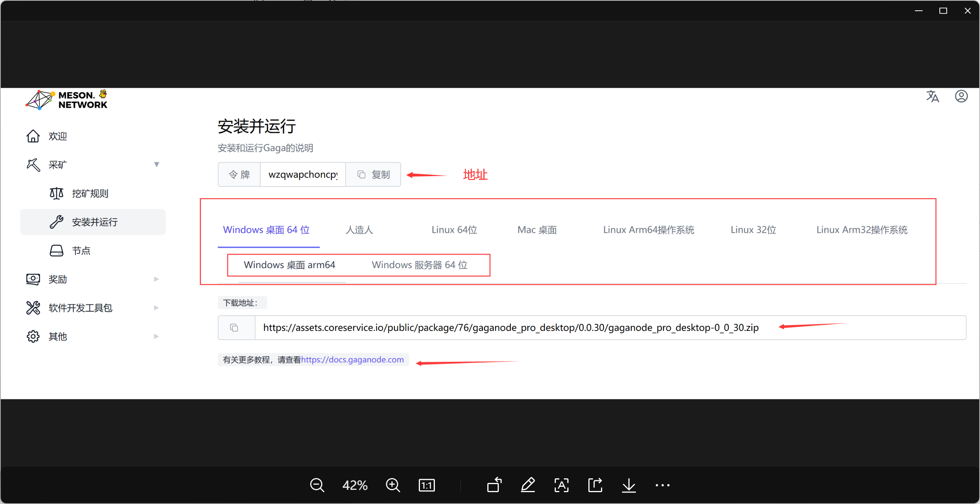Image resolution: width=980 pixels, height=504 pixels.
Task: Download the image with the arrow icon
Action: pos(629,485)
